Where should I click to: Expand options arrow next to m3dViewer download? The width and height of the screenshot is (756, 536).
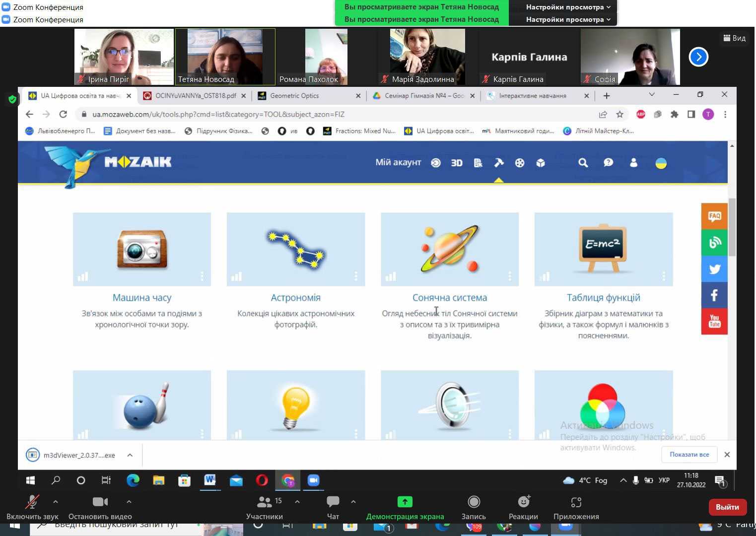[x=130, y=455]
